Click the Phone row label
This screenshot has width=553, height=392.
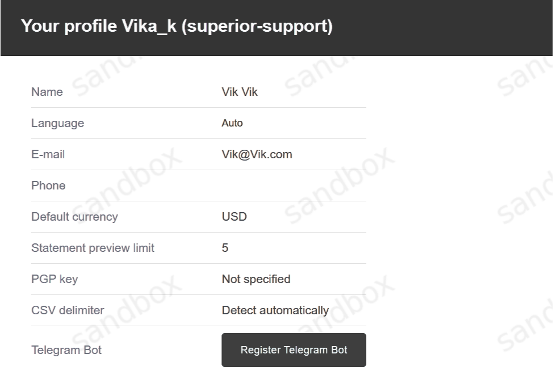[48, 186]
